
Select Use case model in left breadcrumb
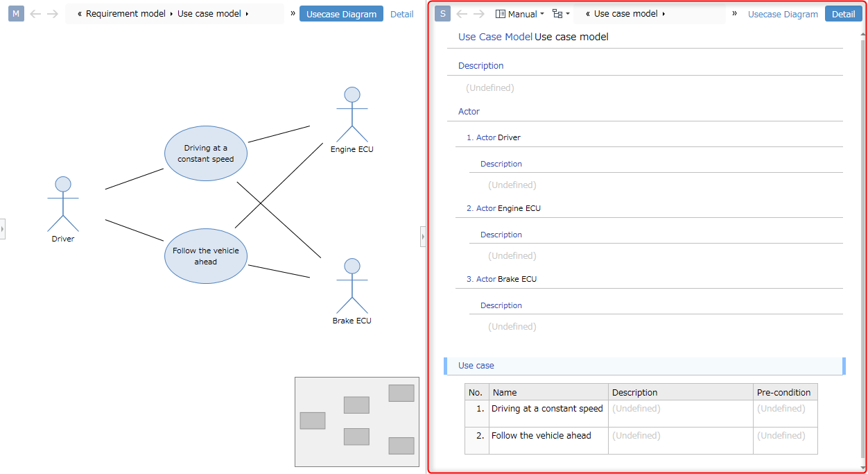coord(209,14)
